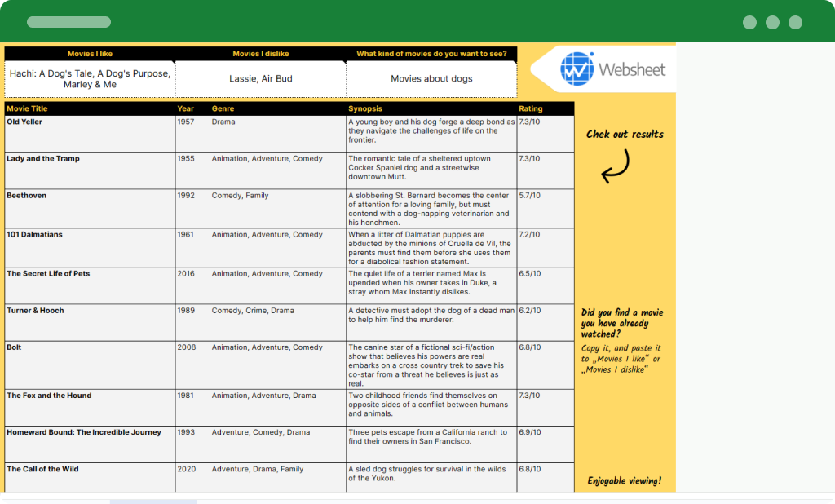The width and height of the screenshot is (835, 504).
Task: Click the Genre column header
Action: click(x=278, y=108)
